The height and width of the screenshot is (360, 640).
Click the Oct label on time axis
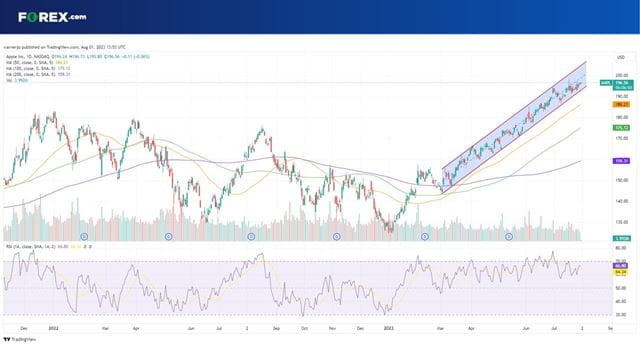(x=304, y=328)
